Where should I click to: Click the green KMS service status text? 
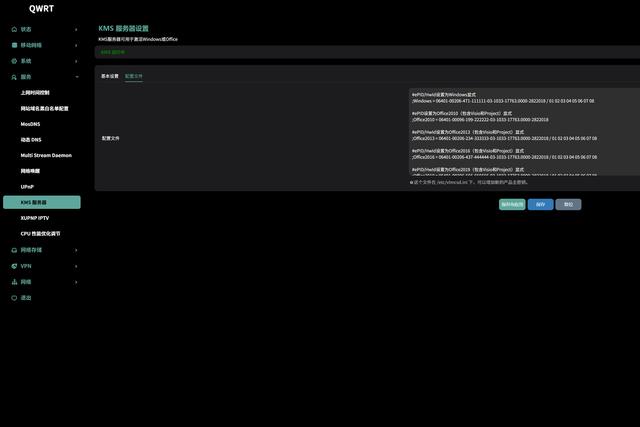coord(113,52)
